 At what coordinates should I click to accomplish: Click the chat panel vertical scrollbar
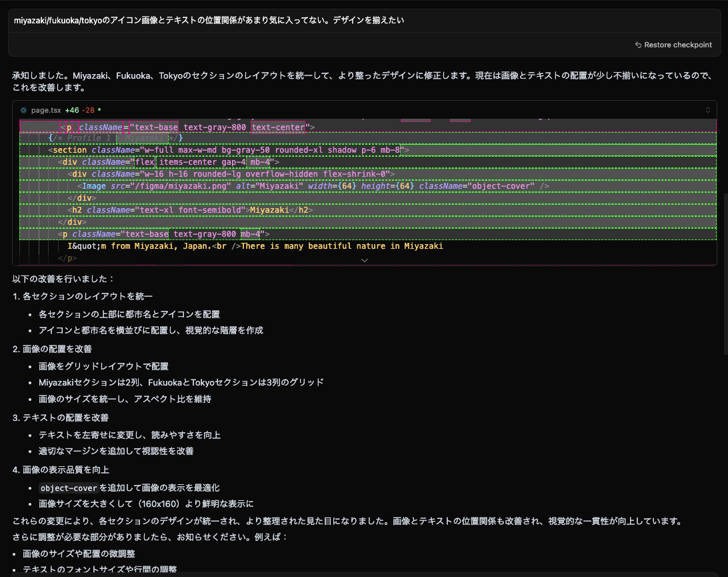coord(725,274)
